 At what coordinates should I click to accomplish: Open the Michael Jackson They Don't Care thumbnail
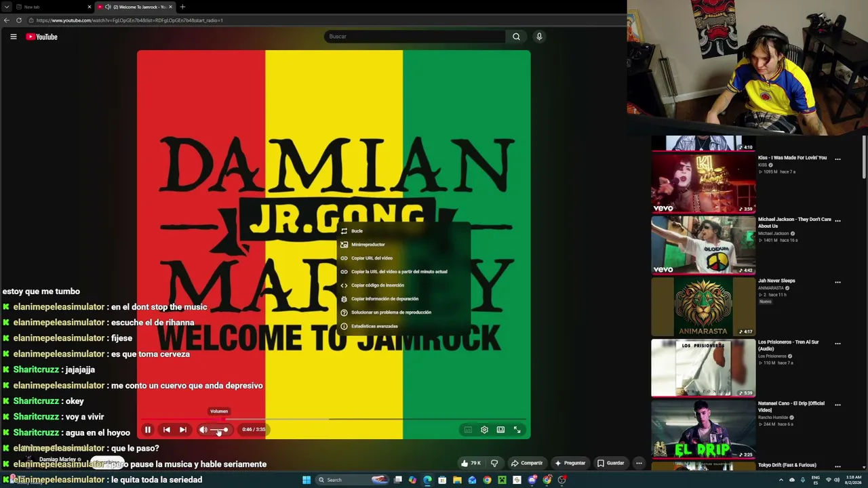703,245
